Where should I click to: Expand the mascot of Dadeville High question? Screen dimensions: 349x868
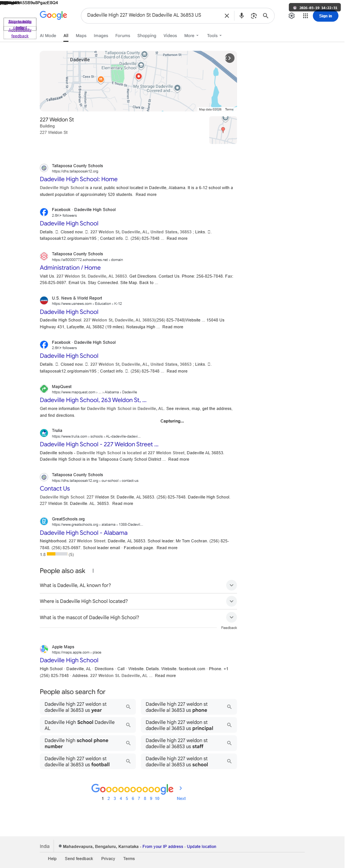[138, 617]
